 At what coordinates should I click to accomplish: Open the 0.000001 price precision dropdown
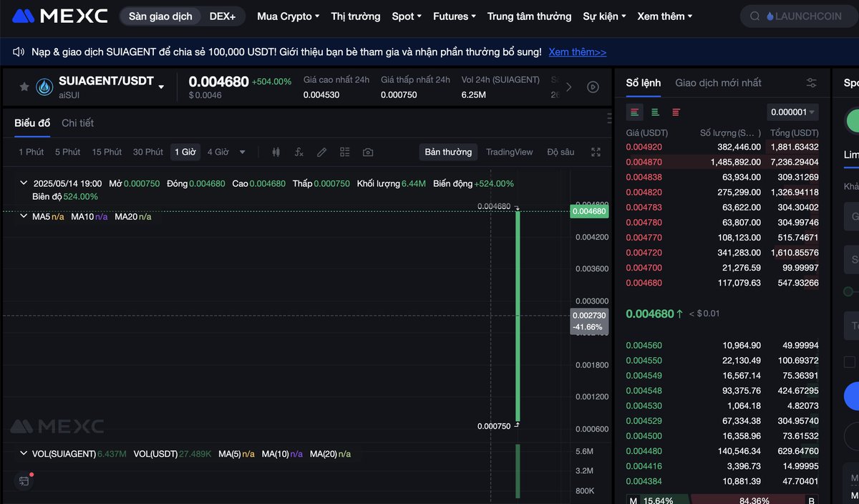792,112
